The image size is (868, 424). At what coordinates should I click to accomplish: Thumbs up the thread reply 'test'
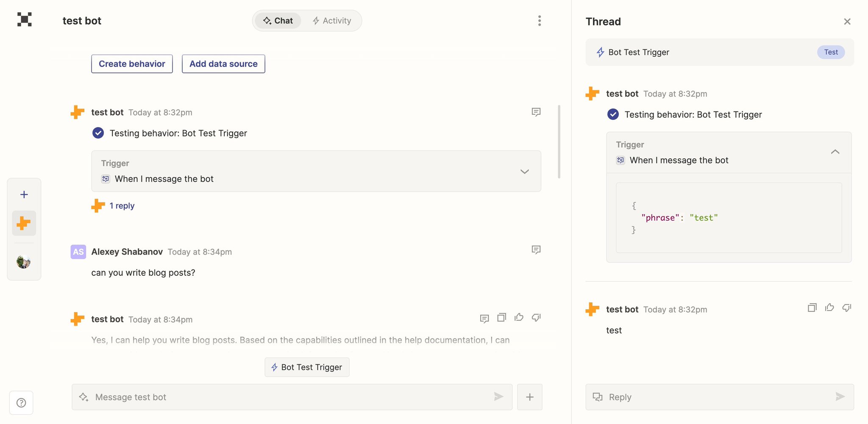click(829, 308)
